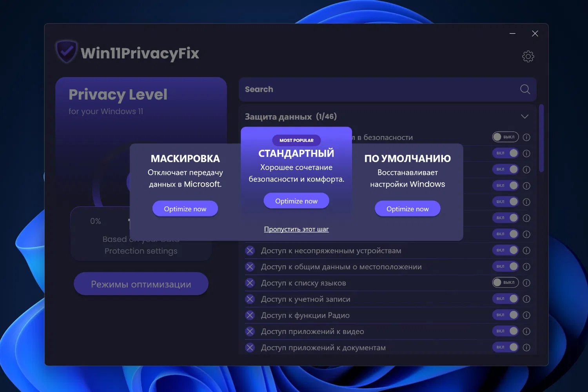Select the 'Доступ к списку языков' label

pos(303,283)
